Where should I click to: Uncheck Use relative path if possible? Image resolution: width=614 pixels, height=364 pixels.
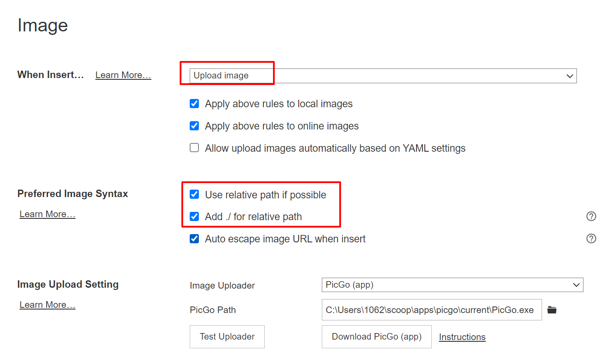pos(194,194)
